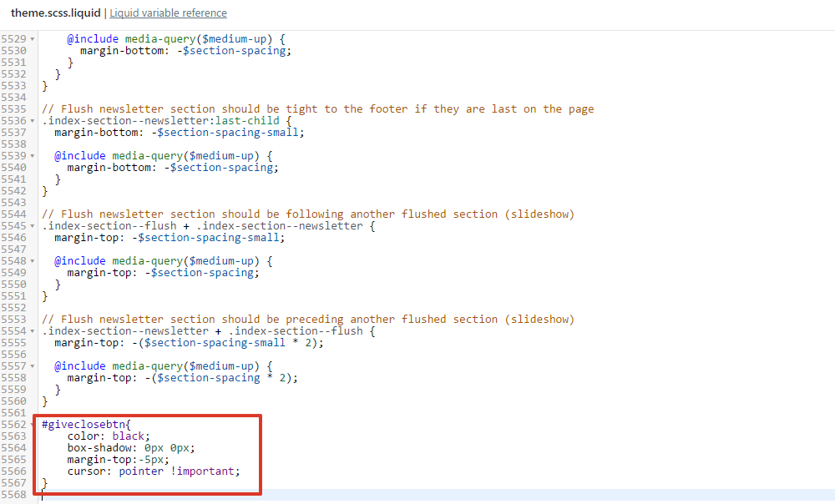Click 'margin-top: -($section-spacing-small * 2);' line

pos(189,342)
